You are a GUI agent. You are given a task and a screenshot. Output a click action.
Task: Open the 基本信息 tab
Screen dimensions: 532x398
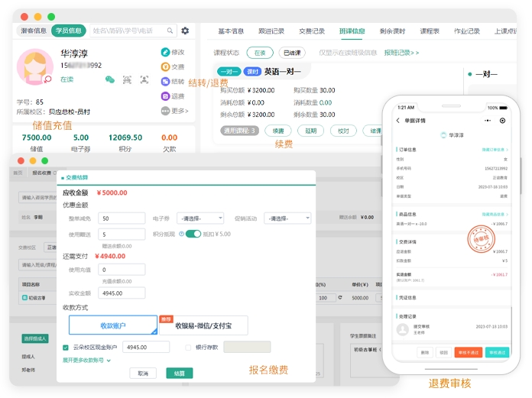(231, 31)
